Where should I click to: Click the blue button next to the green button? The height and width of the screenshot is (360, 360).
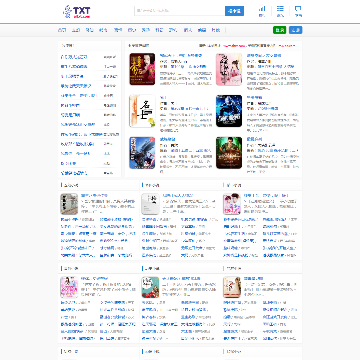pos(295,30)
